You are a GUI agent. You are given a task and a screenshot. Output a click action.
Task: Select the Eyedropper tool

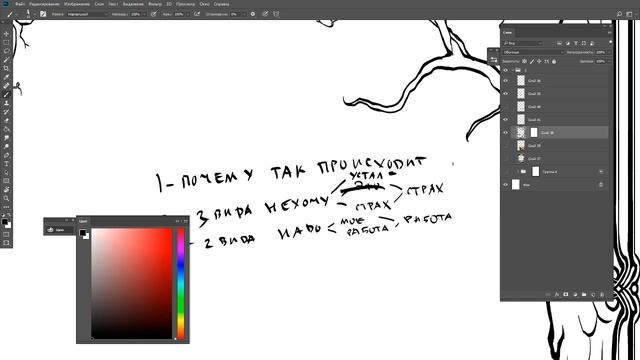click(6, 77)
